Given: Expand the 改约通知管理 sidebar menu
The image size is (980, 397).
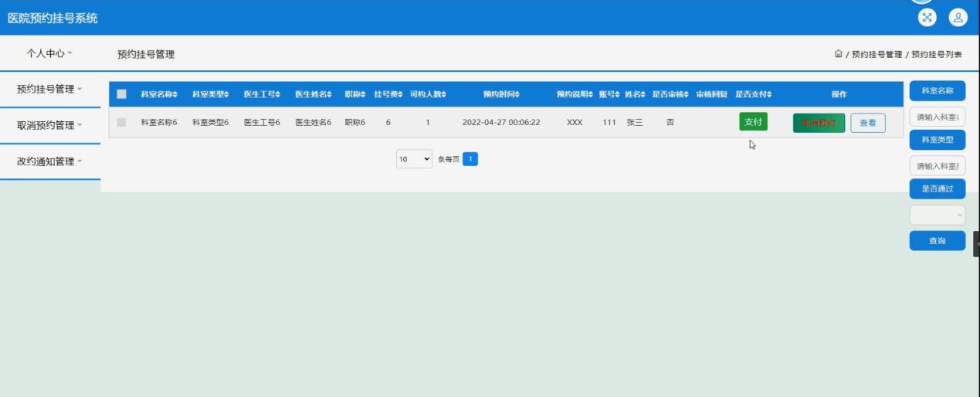Looking at the screenshot, I should (49, 161).
